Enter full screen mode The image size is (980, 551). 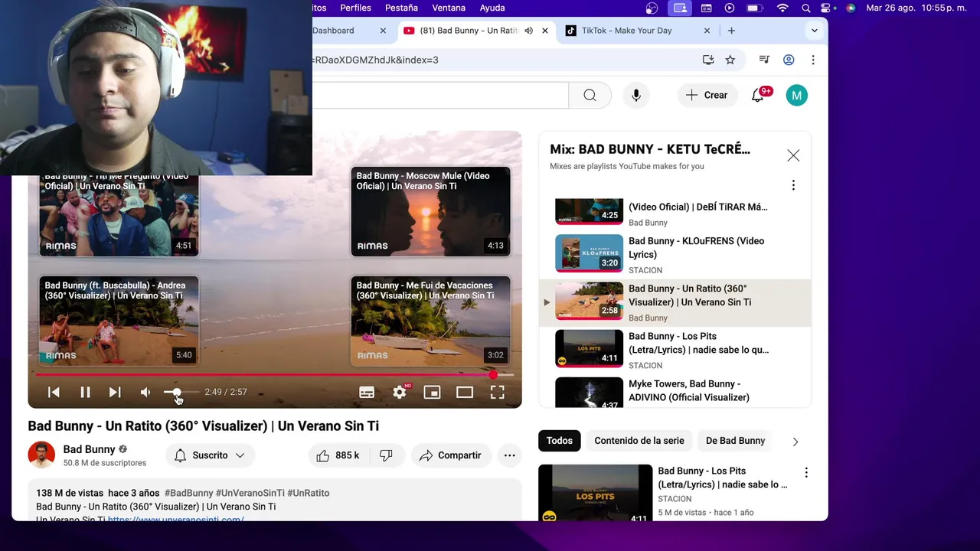tap(498, 392)
